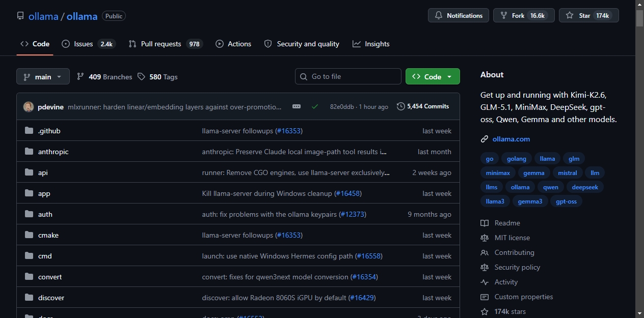Click the Fork 16.6k button

524,16
